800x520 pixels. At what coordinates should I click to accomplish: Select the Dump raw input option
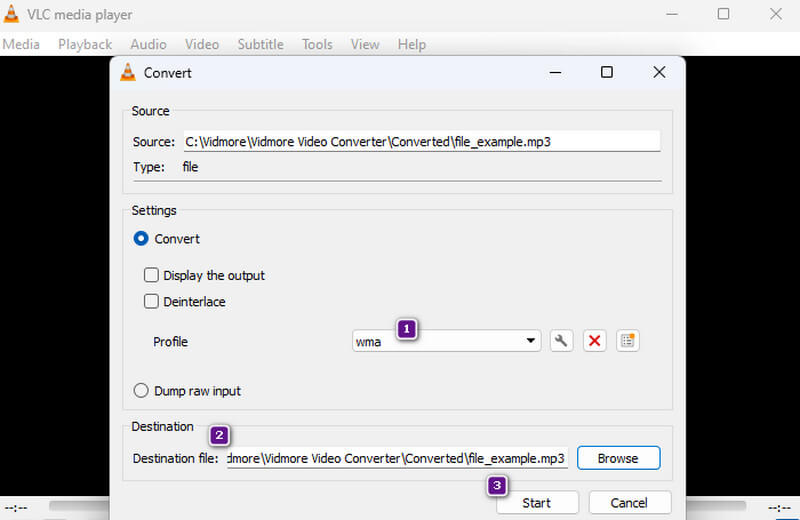coord(141,391)
